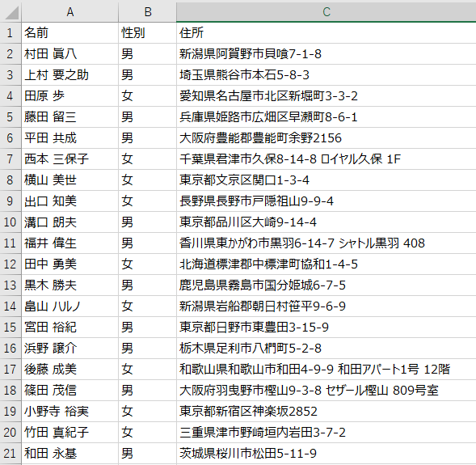Select row 21 header
The width and height of the screenshot is (476, 465).
tap(11, 453)
